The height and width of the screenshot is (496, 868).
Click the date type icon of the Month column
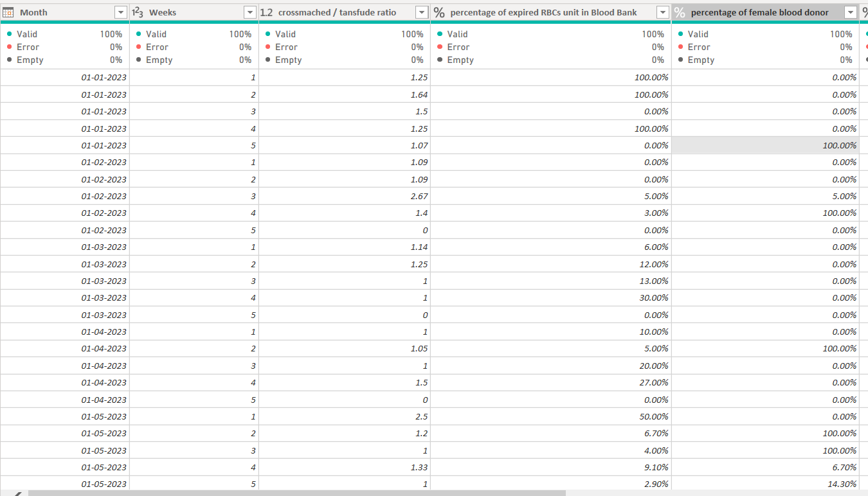(x=9, y=12)
